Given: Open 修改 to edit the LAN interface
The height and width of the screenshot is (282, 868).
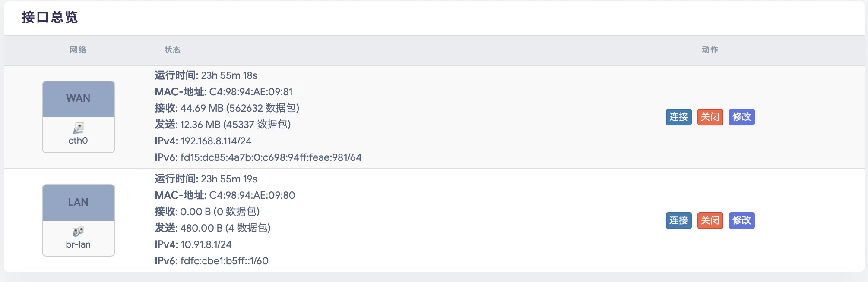Looking at the screenshot, I should coord(741,220).
